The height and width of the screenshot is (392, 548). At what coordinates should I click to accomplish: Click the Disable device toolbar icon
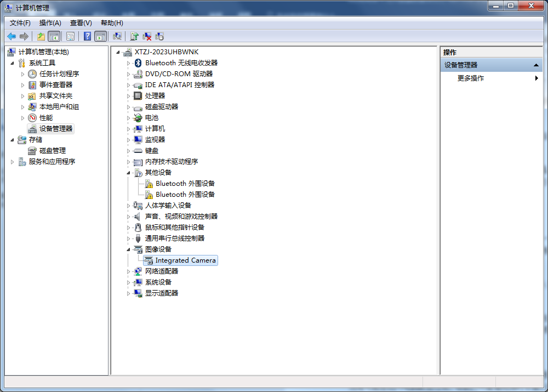tap(159, 36)
